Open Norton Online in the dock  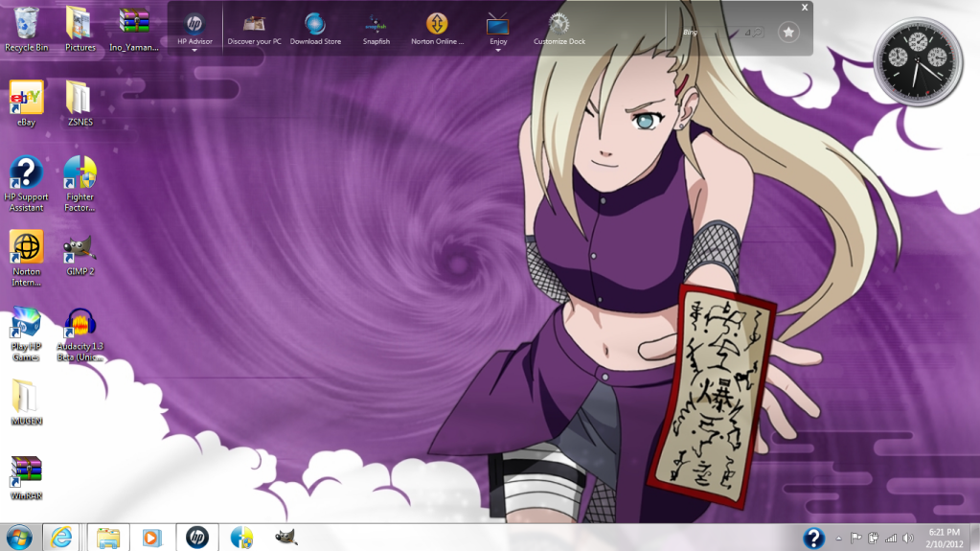437,29
